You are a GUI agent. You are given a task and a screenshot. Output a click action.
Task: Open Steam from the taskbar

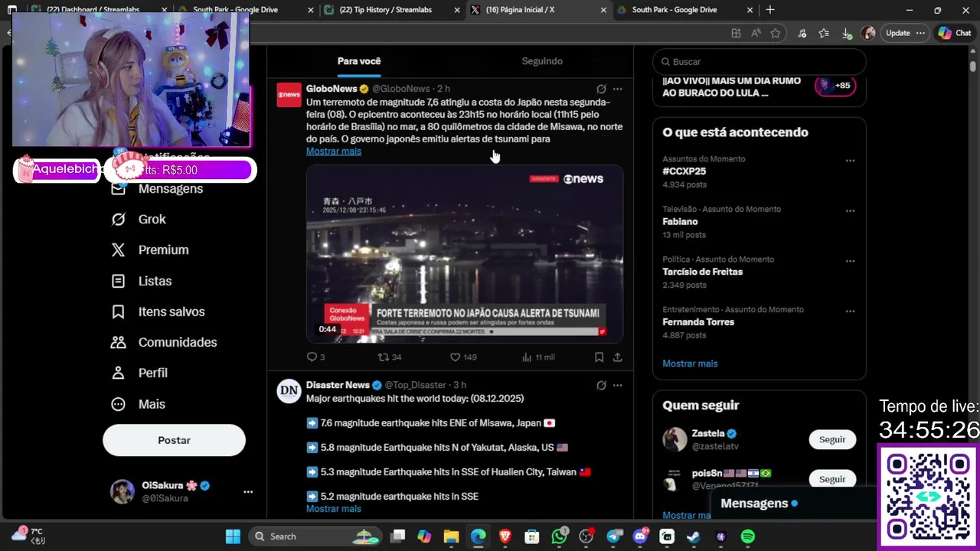point(693,536)
